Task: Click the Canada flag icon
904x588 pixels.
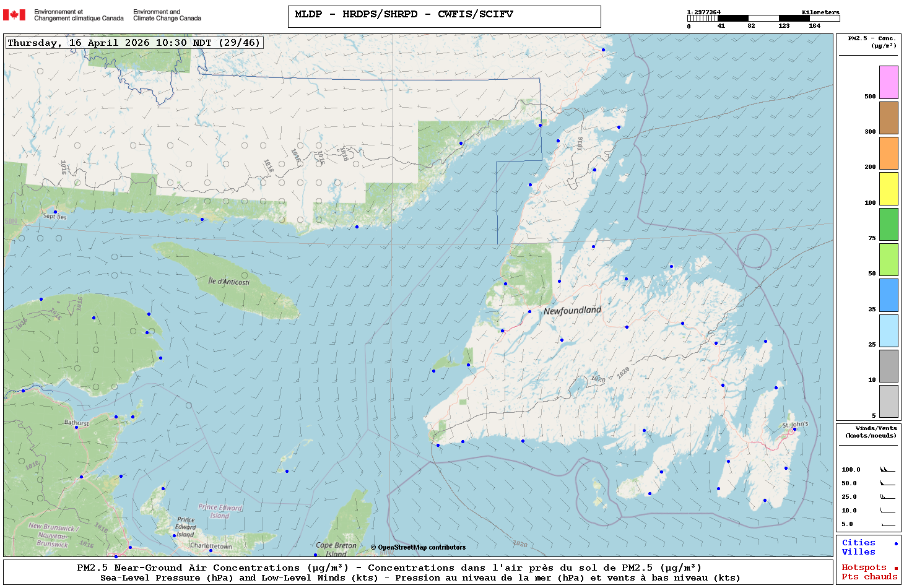Action: (x=14, y=15)
